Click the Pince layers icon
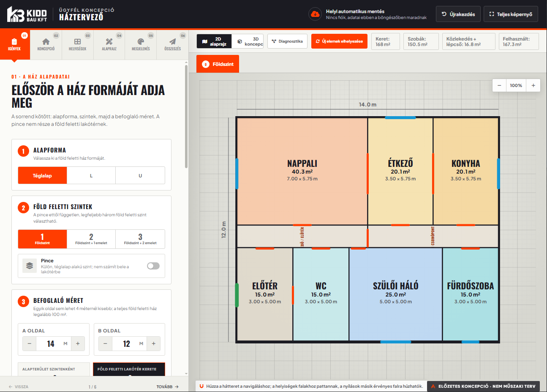This screenshot has height=392, width=547. (x=30, y=266)
